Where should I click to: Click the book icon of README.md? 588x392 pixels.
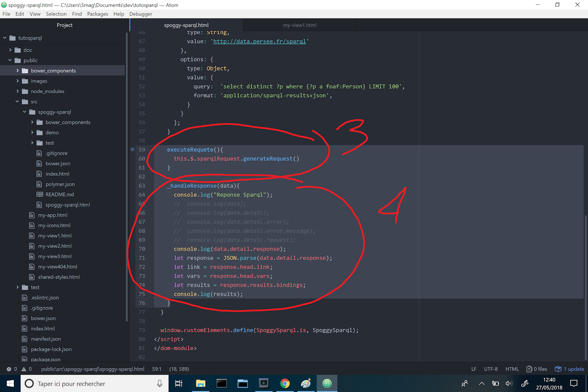[39, 195]
